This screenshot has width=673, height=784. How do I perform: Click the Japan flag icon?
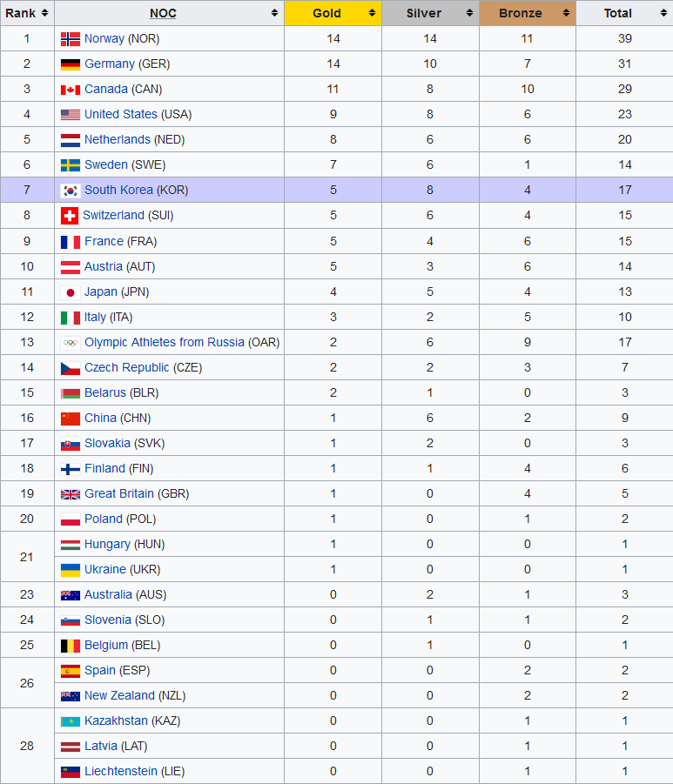(70, 292)
